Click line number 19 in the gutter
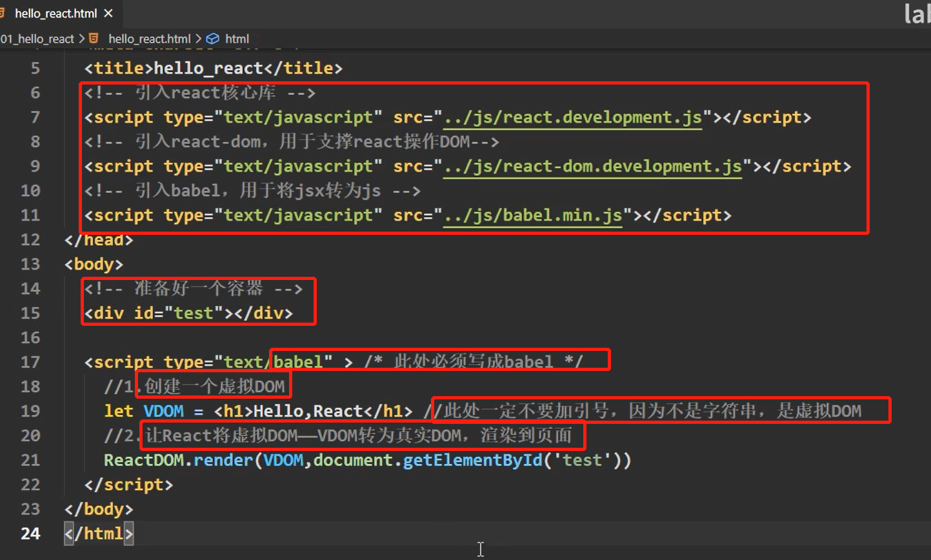This screenshot has height=560, width=931. tap(30, 412)
